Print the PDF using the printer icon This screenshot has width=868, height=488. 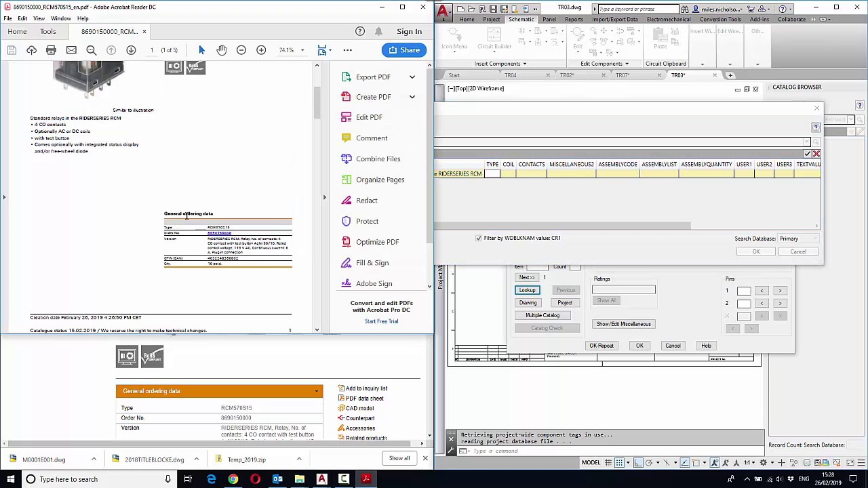point(51,50)
